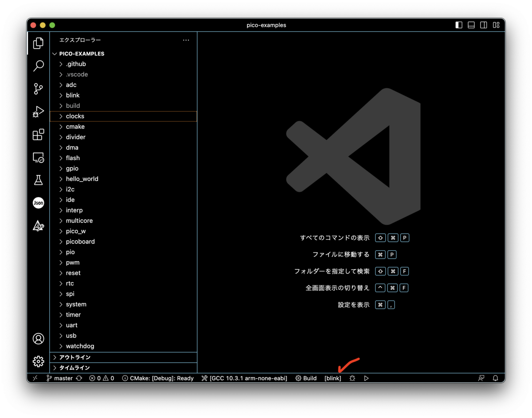Screen dimensions: 532x418
Task: Open the CMake view in the activity bar
Action: [39, 226]
